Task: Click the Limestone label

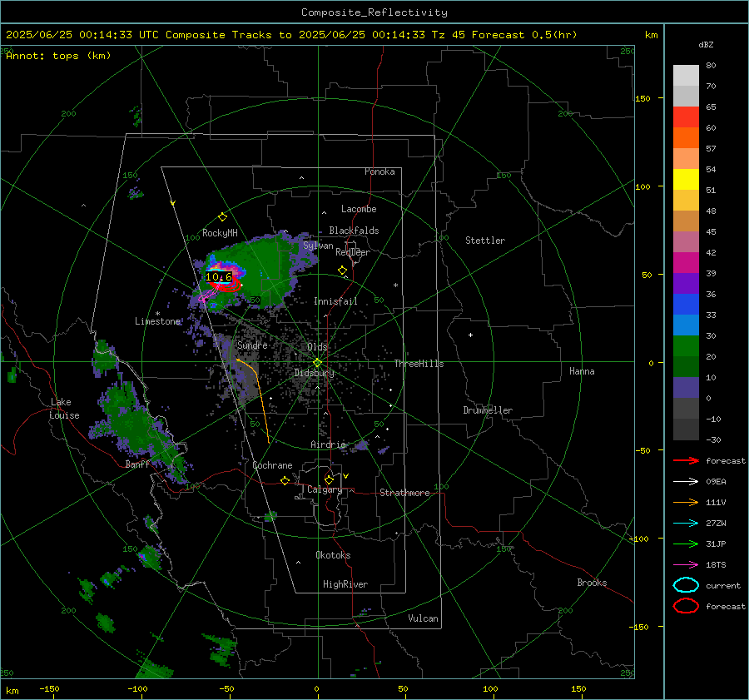Action: (157, 321)
